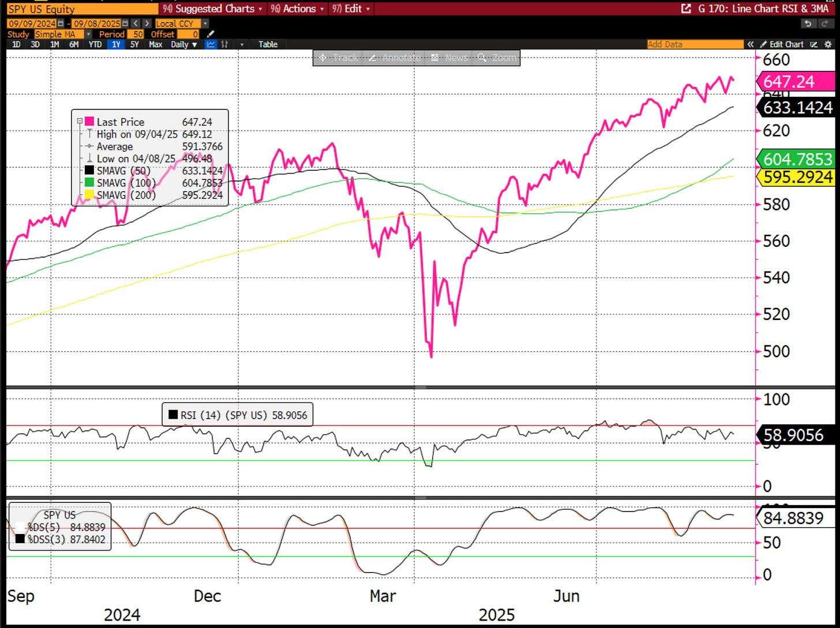Open the end date calendar picker
The image size is (840, 628).
point(125,24)
